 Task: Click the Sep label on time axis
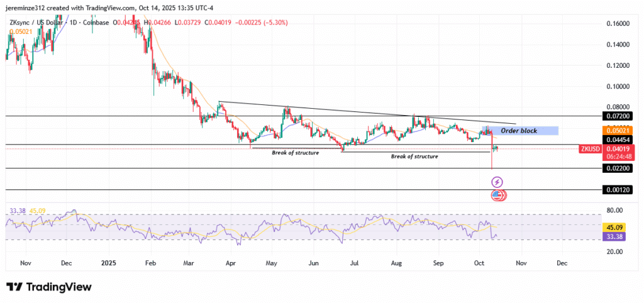tap(438, 262)
